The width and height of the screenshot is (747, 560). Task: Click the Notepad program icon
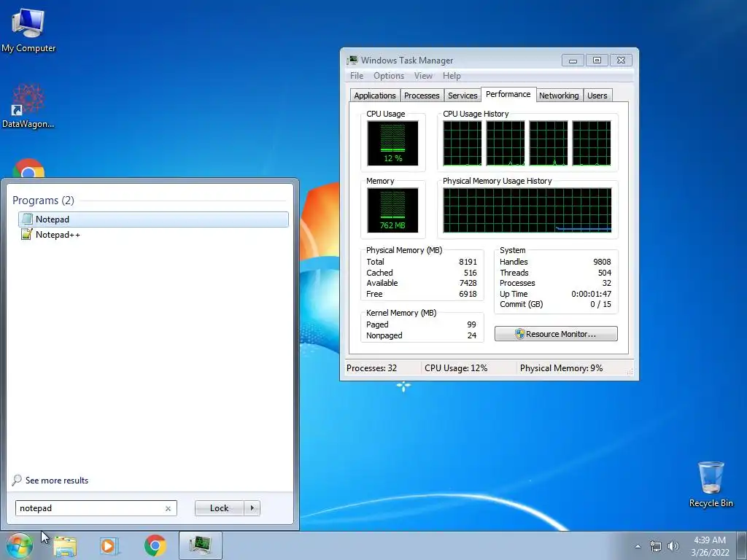tap(27, 219)
